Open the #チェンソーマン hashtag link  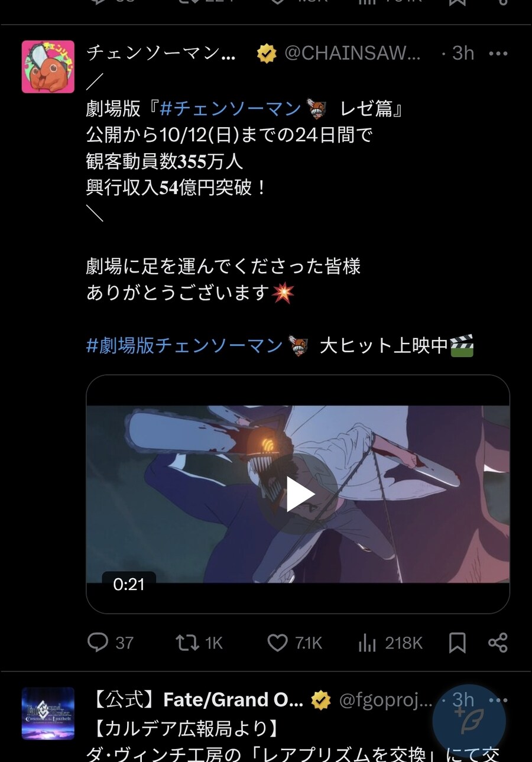coord(231,109)
